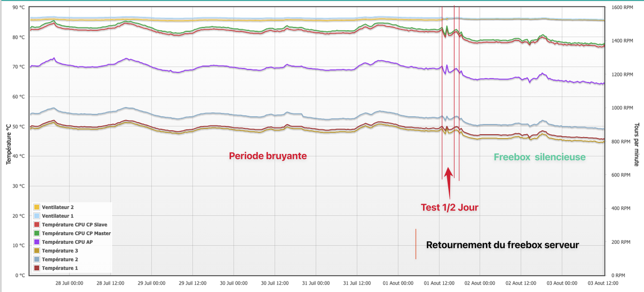Image resolution: width=644 pixels, height=292 pixels.
Task: Click the 30 °C temperature axis label
Action: pos(19,186)
